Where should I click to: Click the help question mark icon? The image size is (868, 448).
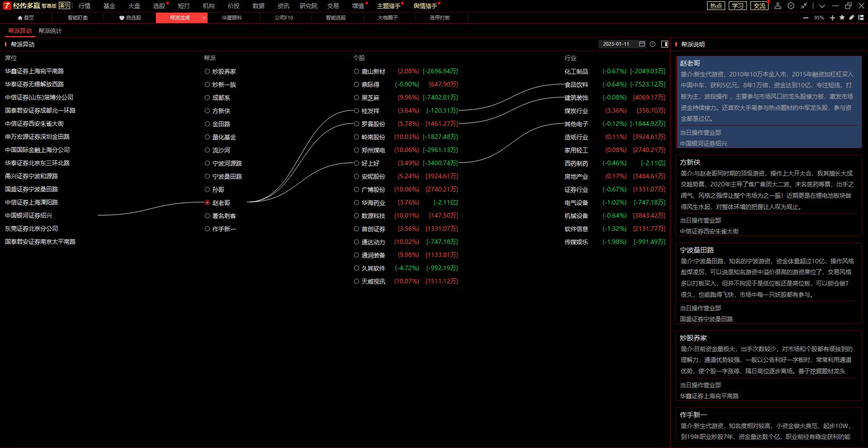652,44
